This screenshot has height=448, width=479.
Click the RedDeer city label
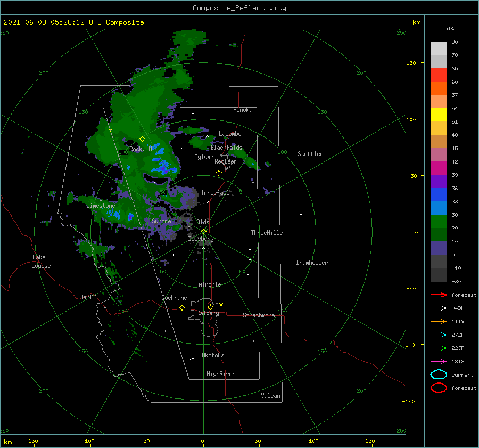click(x=226, y=161)
